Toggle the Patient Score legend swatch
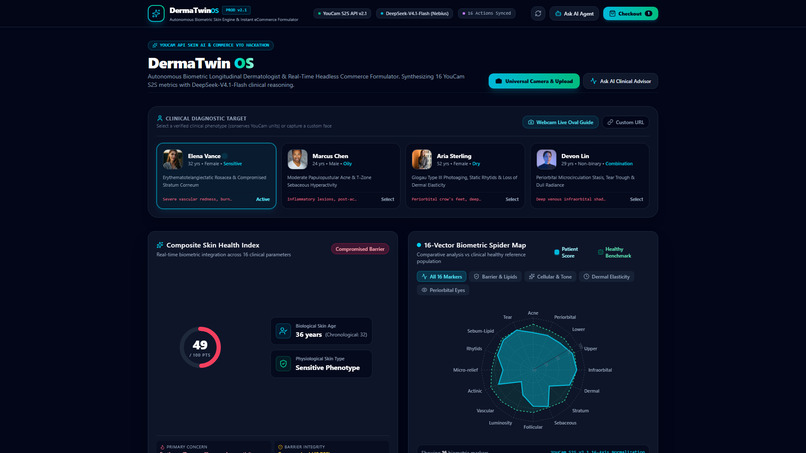Screen dimensions: 806x453 pos(557,252)
